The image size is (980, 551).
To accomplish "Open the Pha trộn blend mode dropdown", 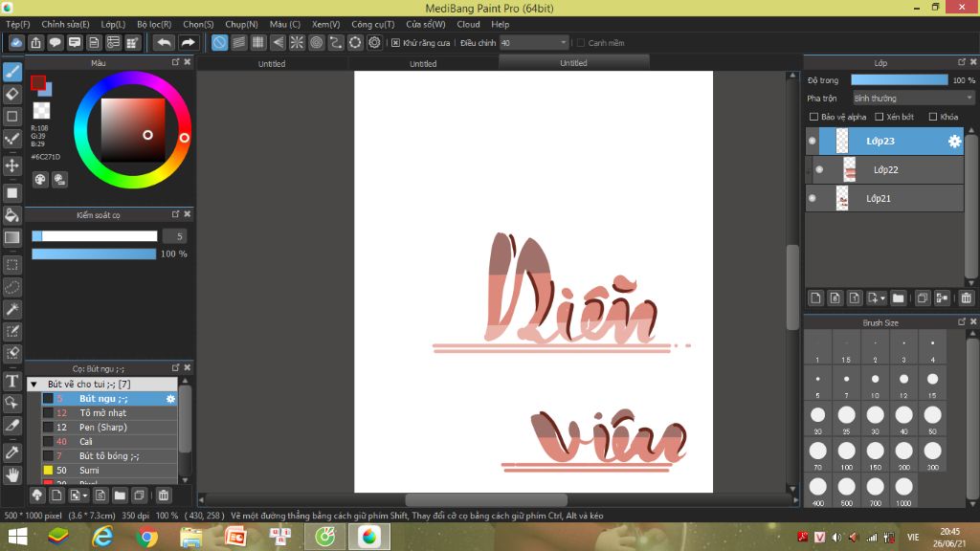I will [x=914, y=99].
